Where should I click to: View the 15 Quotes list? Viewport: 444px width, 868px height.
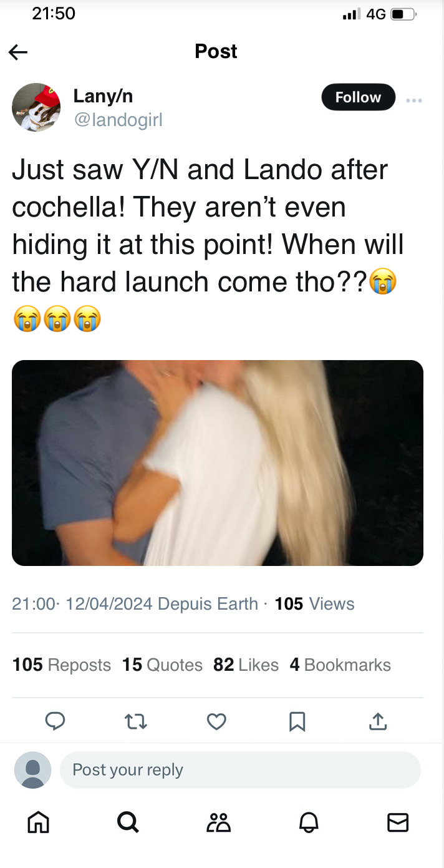point(162,665)
